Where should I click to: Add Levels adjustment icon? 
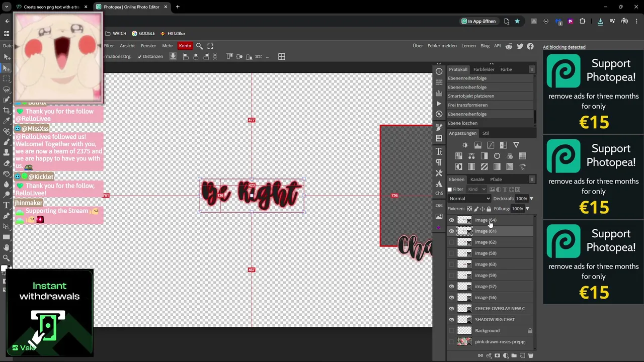[478, 145]
